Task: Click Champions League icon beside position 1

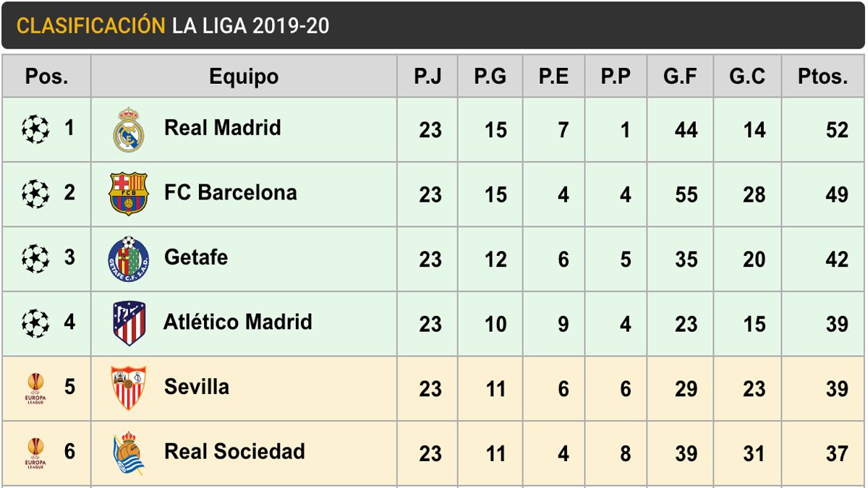Action: point(35,129)
